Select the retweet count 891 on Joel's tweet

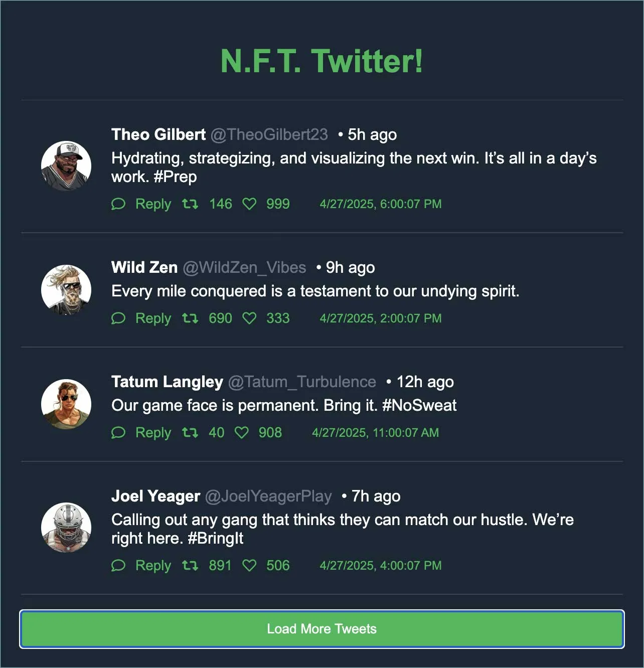220,565
